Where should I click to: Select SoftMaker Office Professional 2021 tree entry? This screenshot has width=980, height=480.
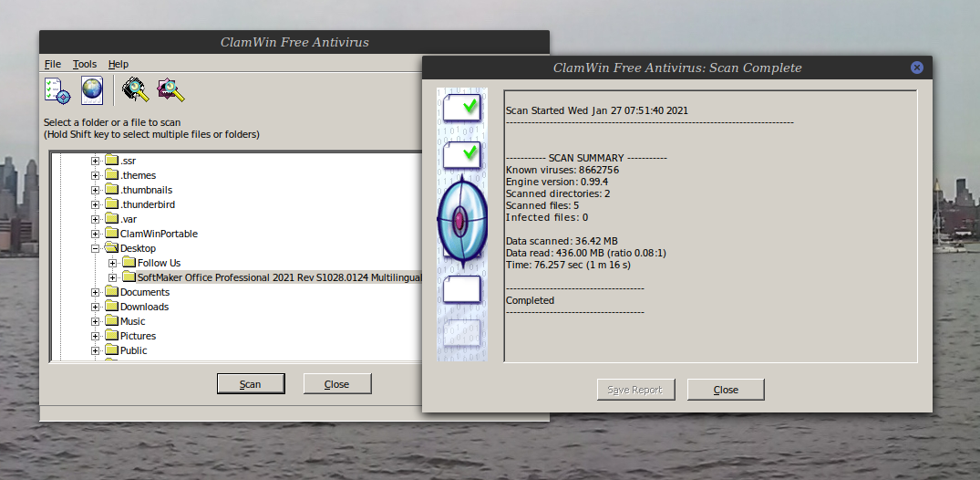pyautogui.click(x=279, y=277)
